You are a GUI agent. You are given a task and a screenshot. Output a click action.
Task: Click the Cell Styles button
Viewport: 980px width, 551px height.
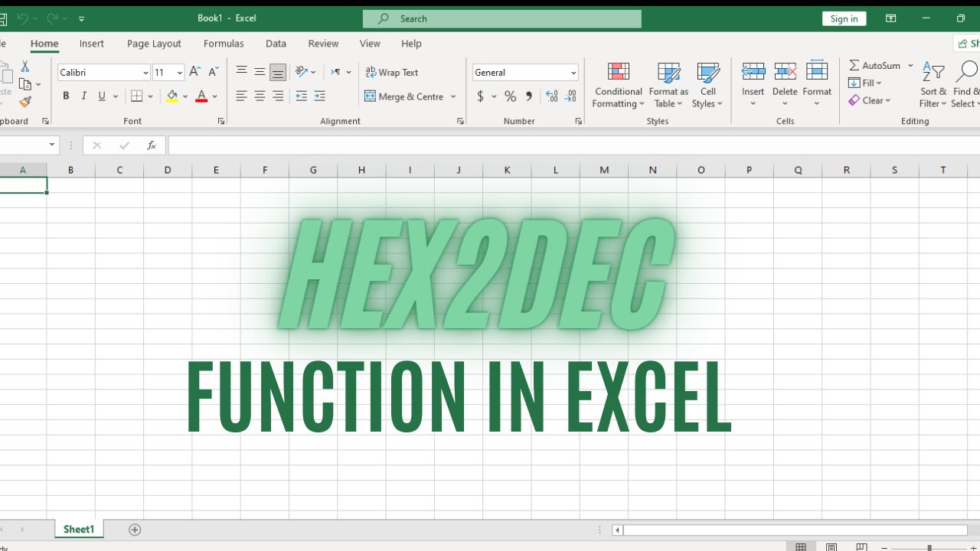[x=707, y=85]
